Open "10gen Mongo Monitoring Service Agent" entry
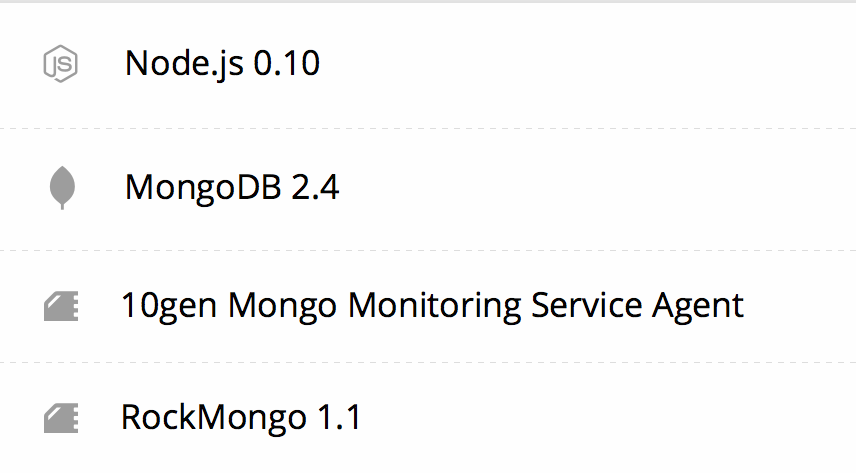The width and height of the screenshot is (856, 473). [x=432, y=305]
